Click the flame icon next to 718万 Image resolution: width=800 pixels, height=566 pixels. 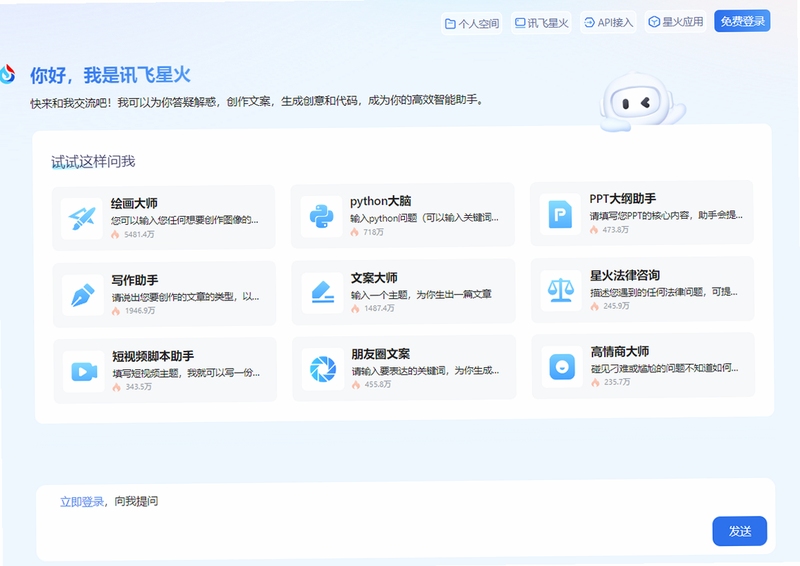355,232
